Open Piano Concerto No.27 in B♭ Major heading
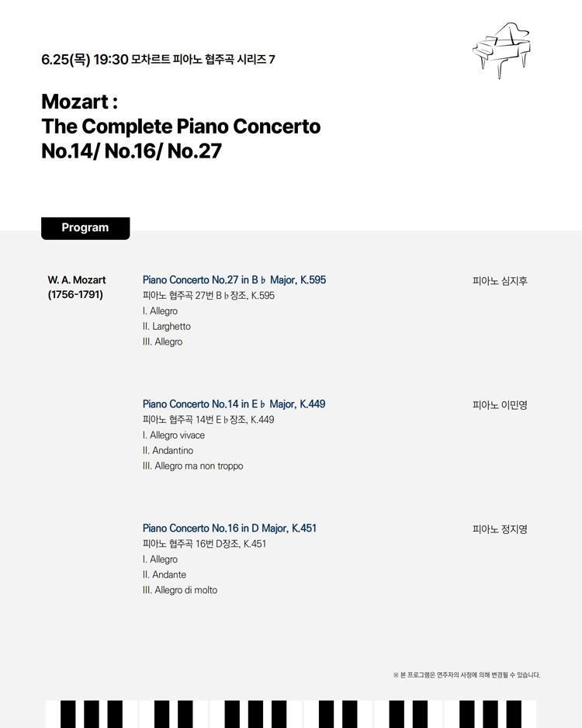Screen dimensions: 582x728 click(234, 280)
